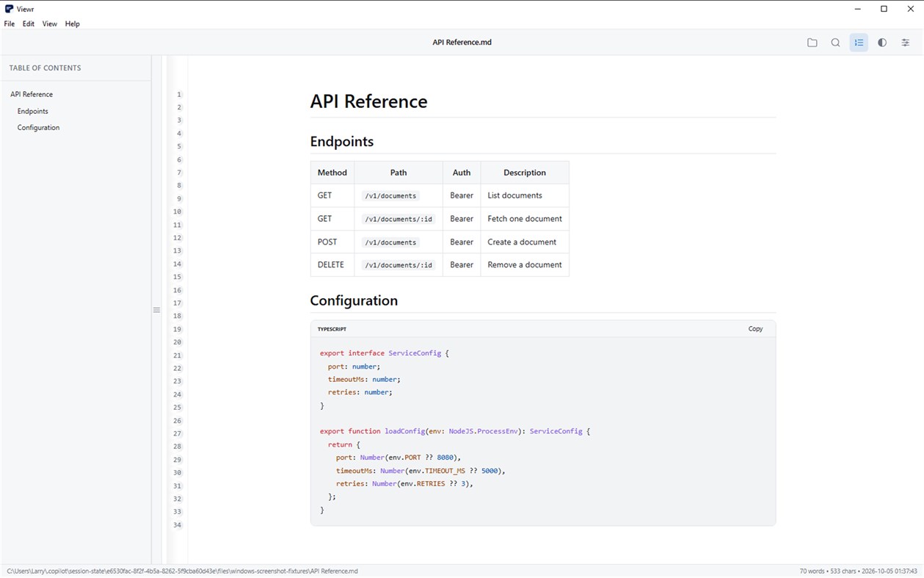The height and width of the screenshot is (578, 924).
Task: Open the View menu
Action: [49, 24]
